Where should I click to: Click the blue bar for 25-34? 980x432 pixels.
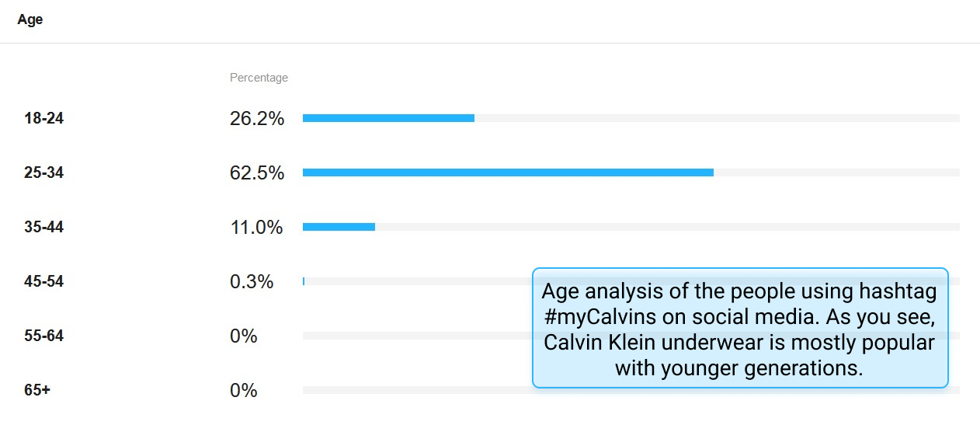508,172
